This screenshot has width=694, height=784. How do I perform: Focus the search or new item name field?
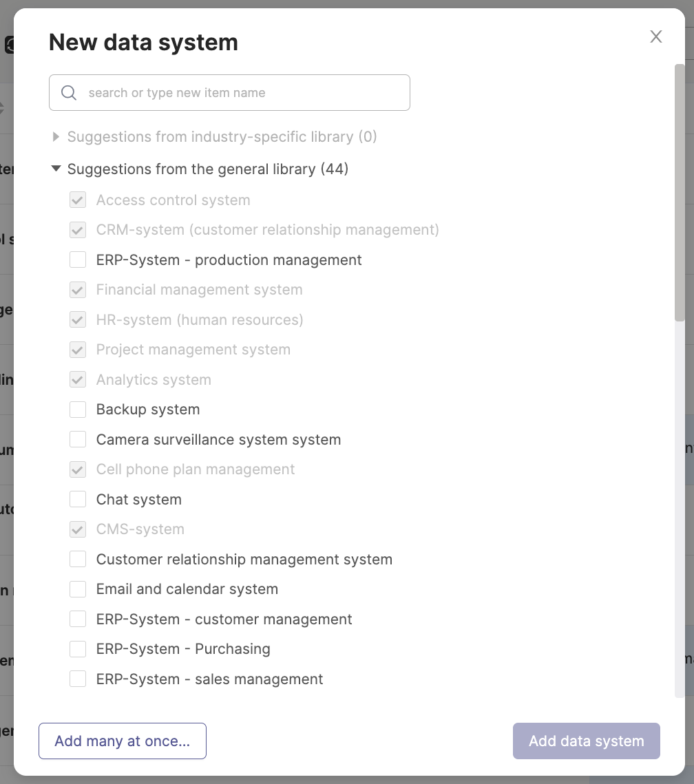coord(229,92)
